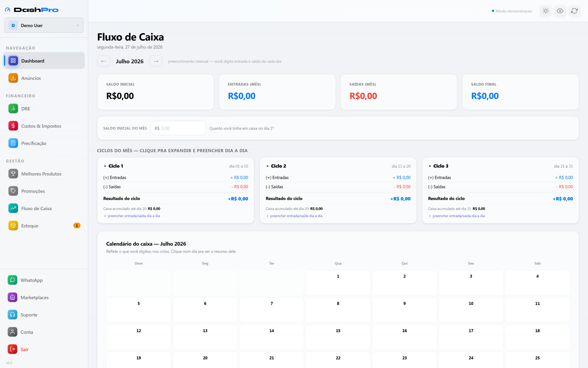The image size is (588, 368).
Task: Click the Estoque notification badge
Action: tap(77, 226)
